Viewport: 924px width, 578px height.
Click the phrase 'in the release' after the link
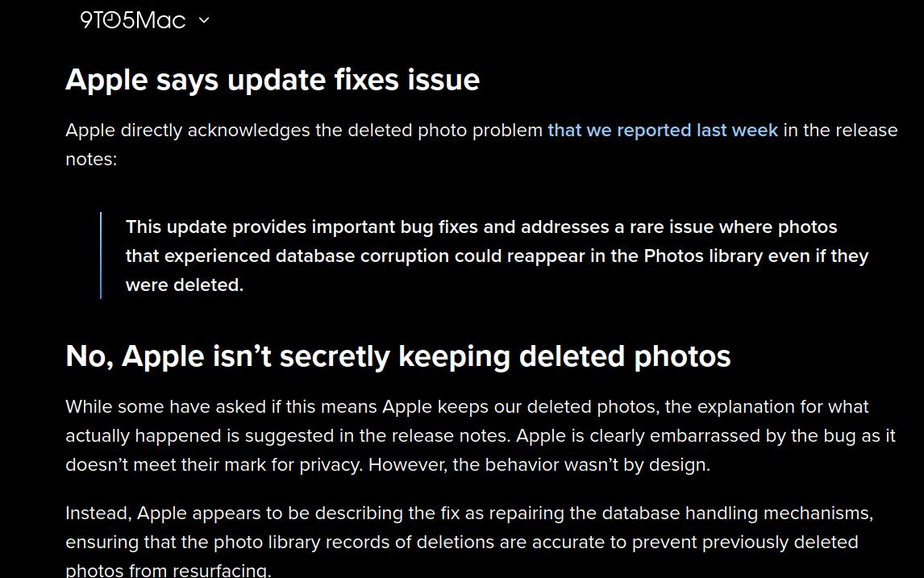(840, 131)
